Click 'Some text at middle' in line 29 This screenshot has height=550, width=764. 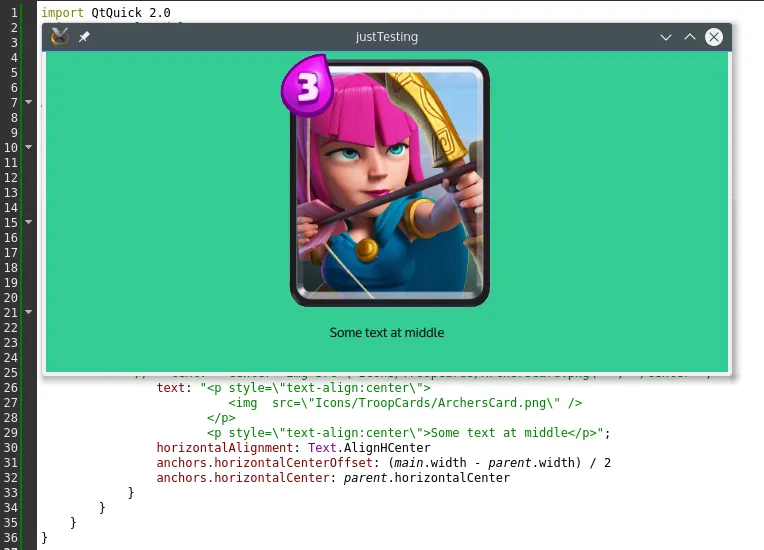tap(499, 433)
